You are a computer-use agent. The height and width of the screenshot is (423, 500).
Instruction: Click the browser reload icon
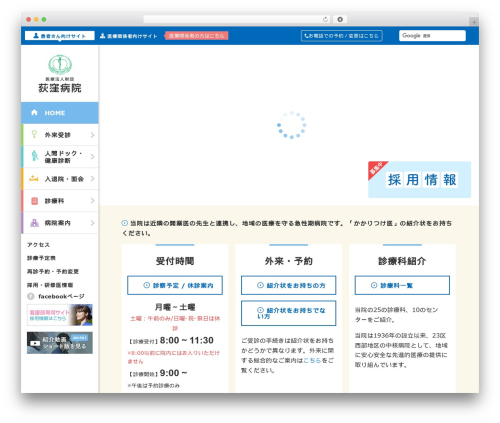(x=325, y=19)
